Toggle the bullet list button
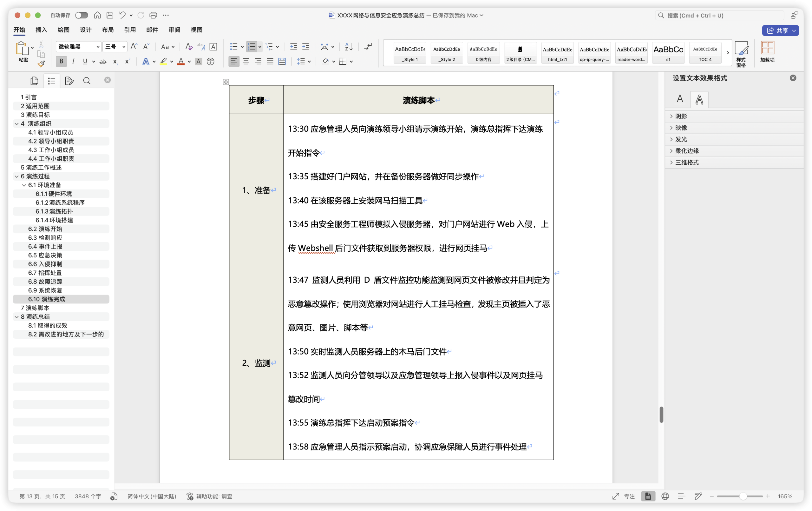The height and width of the screenshot is (511, 812). click(234, 47)
